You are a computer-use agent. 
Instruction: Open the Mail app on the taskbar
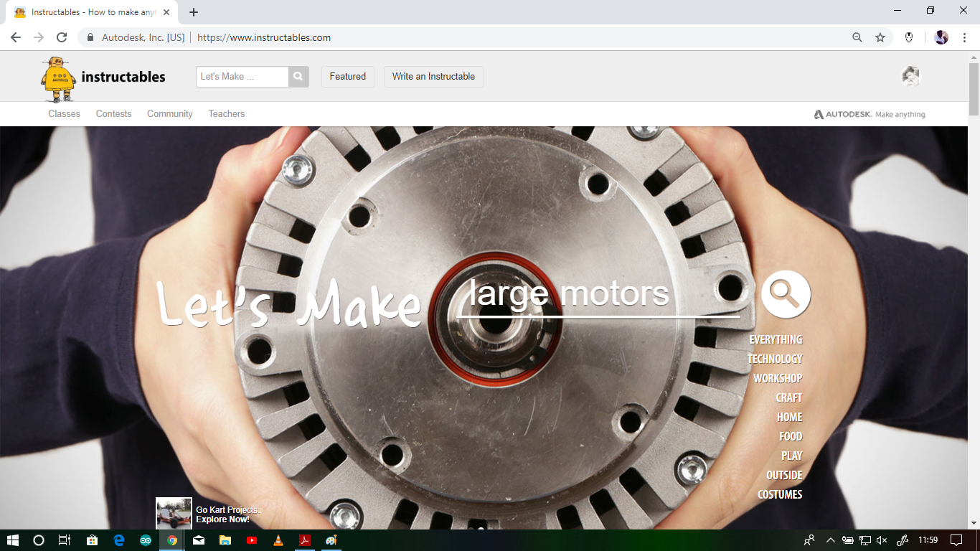pyautogui.click(x=199, y=540)
